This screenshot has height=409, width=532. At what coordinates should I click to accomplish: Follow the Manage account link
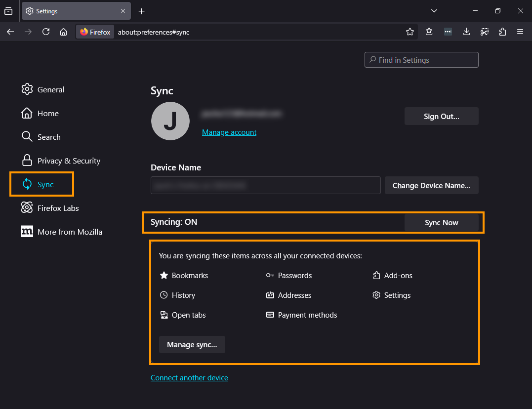229,132
